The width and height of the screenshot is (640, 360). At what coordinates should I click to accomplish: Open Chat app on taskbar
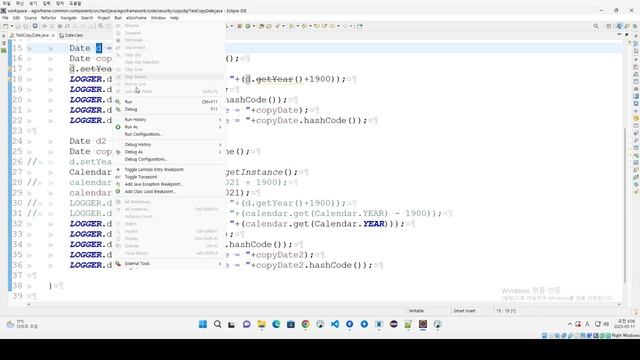click(x=247, y=324)
